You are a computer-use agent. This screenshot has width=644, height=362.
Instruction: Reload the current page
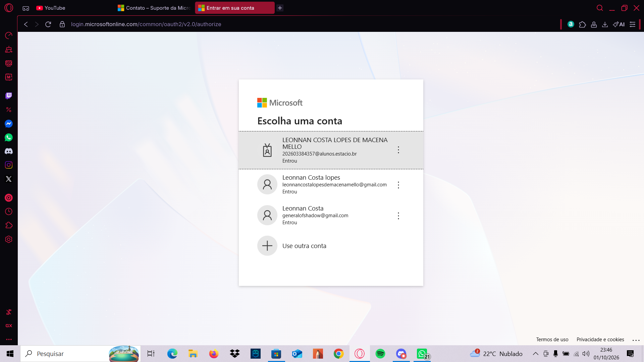48,24
